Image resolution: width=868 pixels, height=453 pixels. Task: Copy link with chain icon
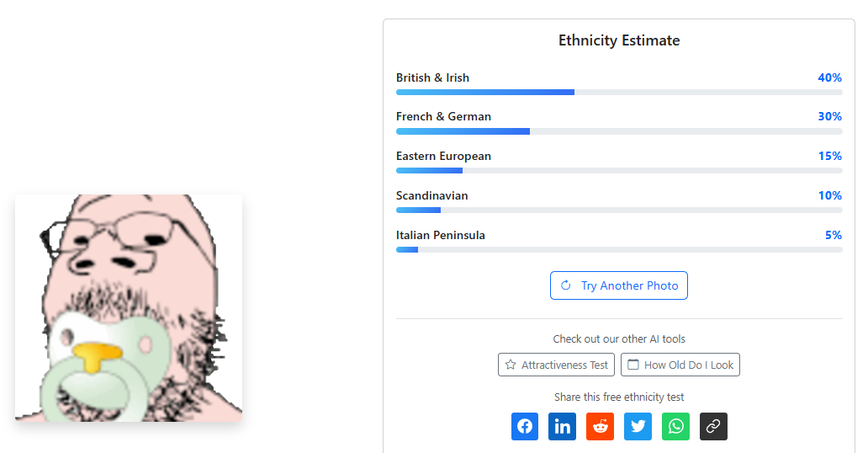click(713, 426)
